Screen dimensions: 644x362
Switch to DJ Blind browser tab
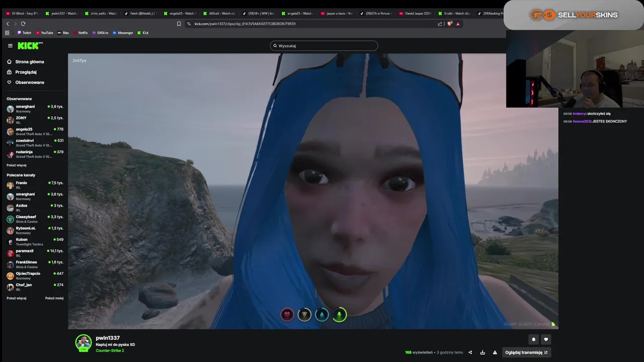click(x=22, y=14)
